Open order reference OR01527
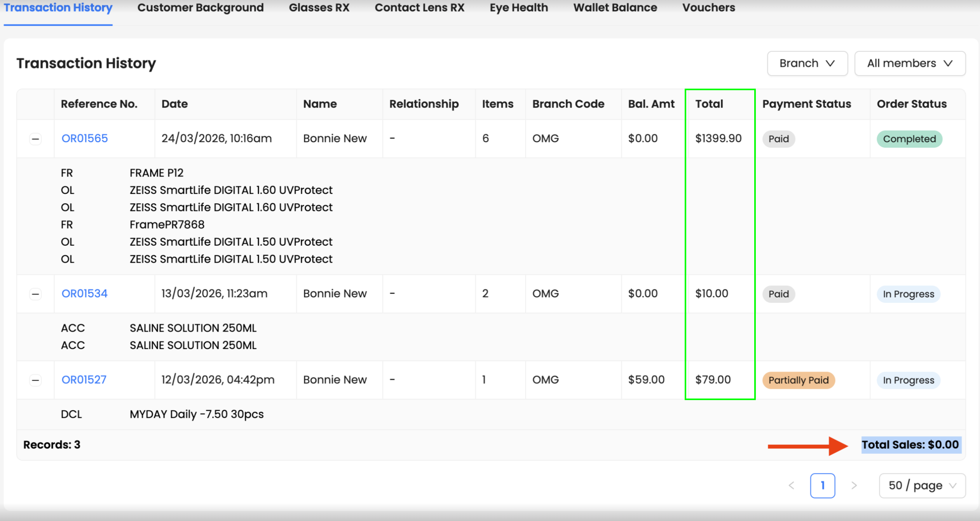Image resolution: width=980 pixels, height=521 pixels. (x=84, y=379)
